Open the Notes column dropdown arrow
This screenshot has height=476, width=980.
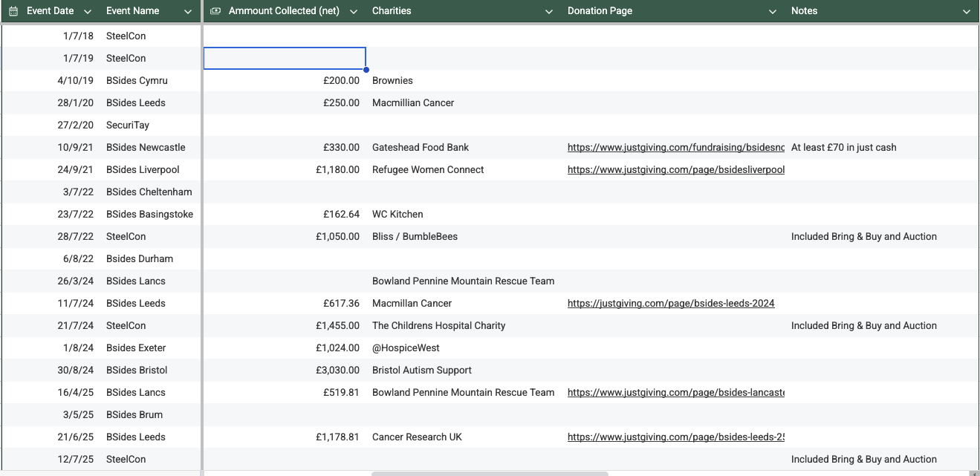tap(967, 12)
